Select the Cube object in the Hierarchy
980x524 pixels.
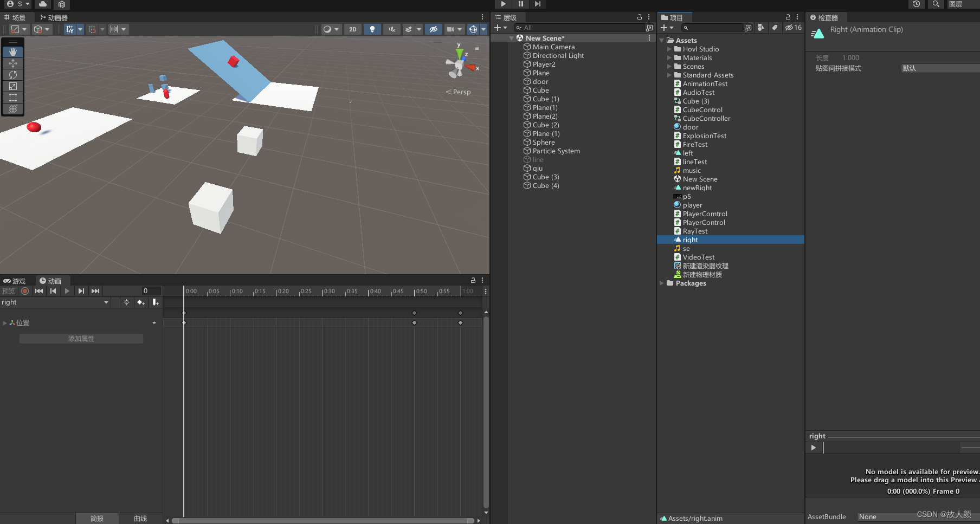pos(540,90)
